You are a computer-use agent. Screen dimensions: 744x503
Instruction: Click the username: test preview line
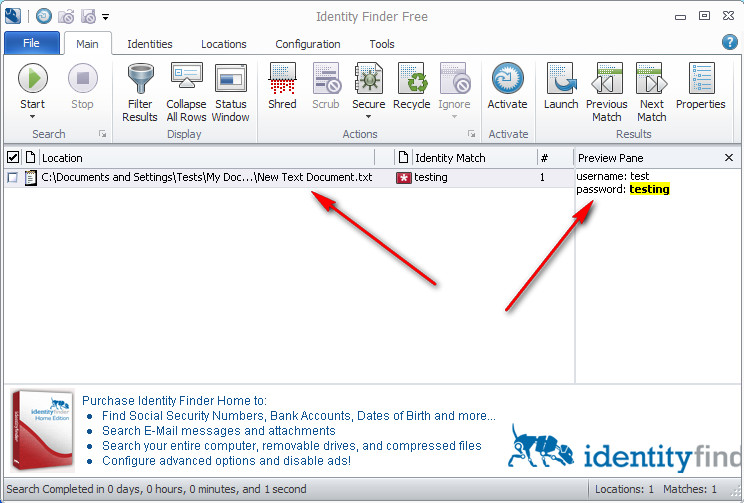tap(613, 177)
